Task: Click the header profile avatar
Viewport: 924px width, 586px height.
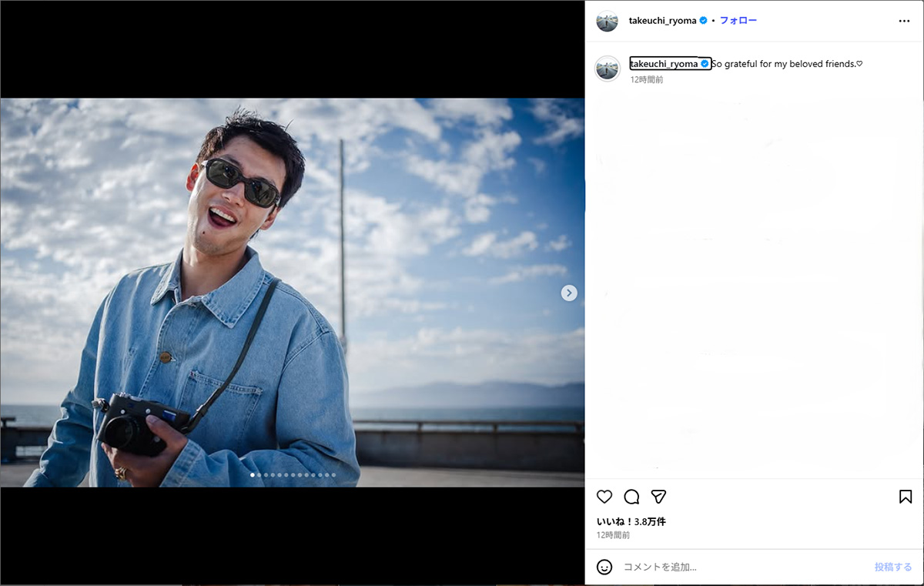Action: (607, 21)
